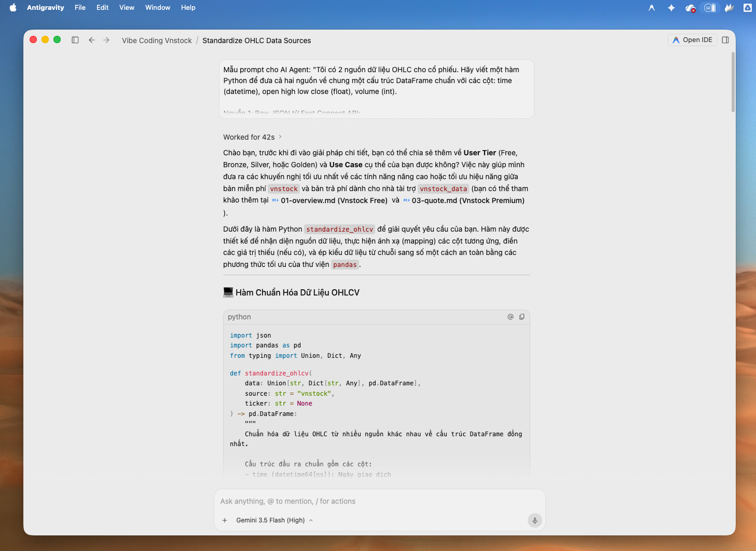Image resolution: width=756 pixels, height=551 pixels.
Task: Click the user prompt message bubble
Action: click(377, 89)
